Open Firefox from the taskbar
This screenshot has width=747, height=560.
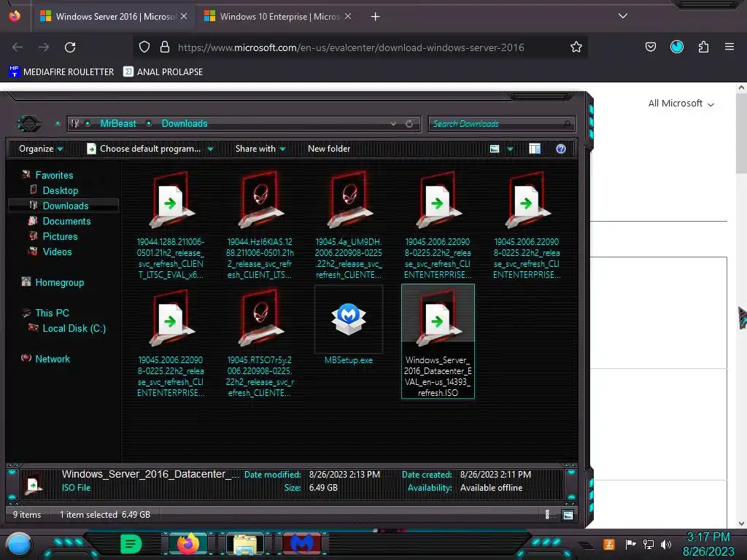click(188, 544)
